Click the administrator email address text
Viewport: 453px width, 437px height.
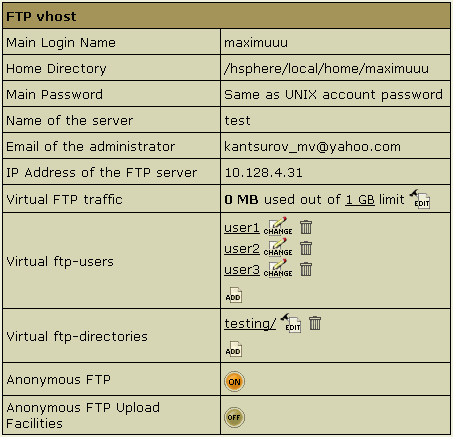312,147
